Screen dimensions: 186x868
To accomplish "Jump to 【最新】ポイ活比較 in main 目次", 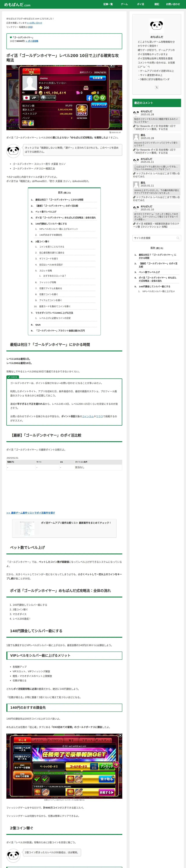I will click(x=56, y=206).
